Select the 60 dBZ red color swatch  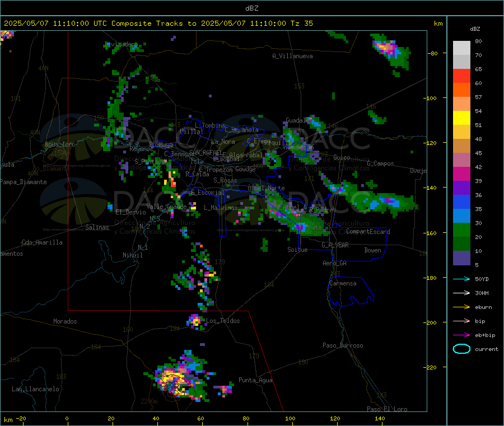461,76
